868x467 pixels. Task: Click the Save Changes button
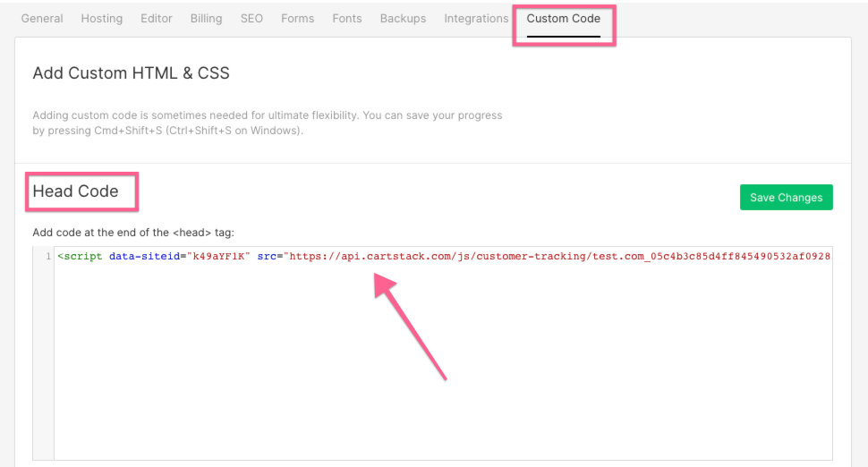coord(786,198)
